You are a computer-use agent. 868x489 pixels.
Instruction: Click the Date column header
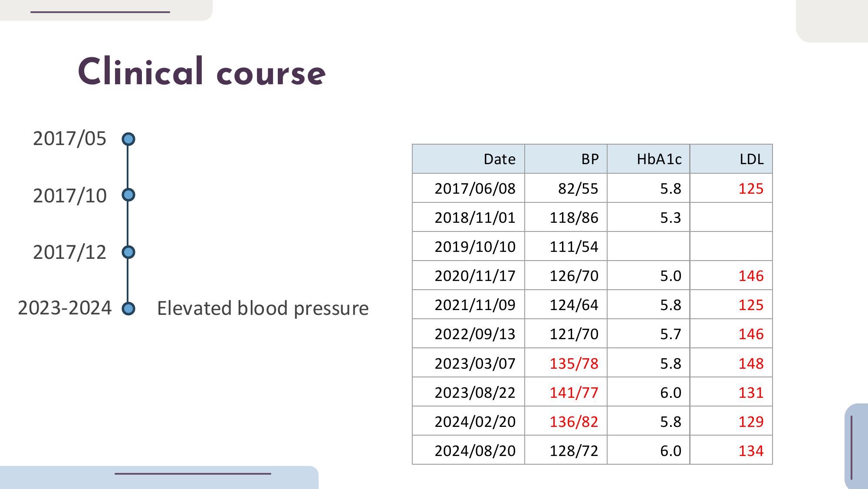click(499, 159)
